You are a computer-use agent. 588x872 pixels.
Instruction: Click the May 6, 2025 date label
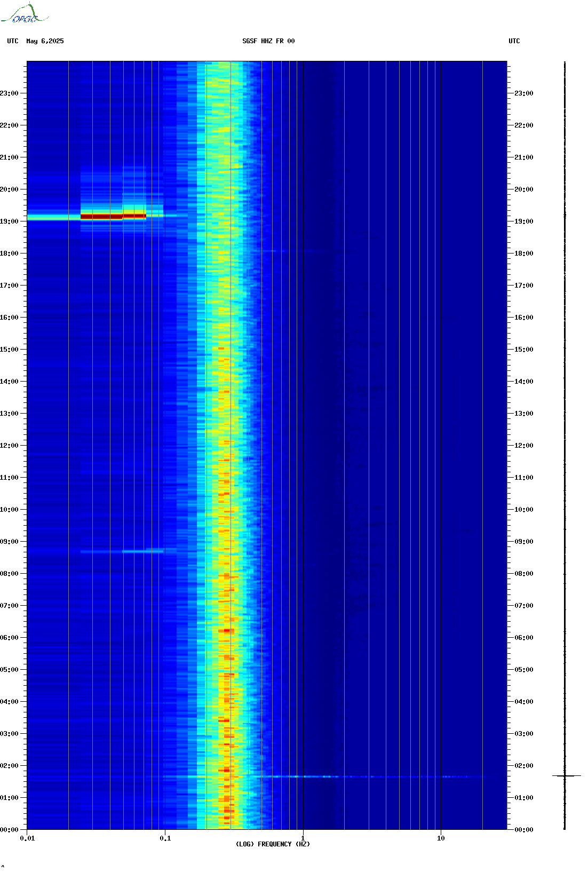coord(45,41)
